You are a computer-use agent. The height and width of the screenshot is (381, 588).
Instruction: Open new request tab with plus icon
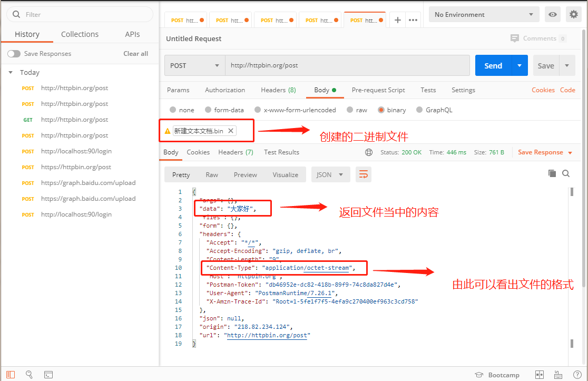(x=397, y=20)
